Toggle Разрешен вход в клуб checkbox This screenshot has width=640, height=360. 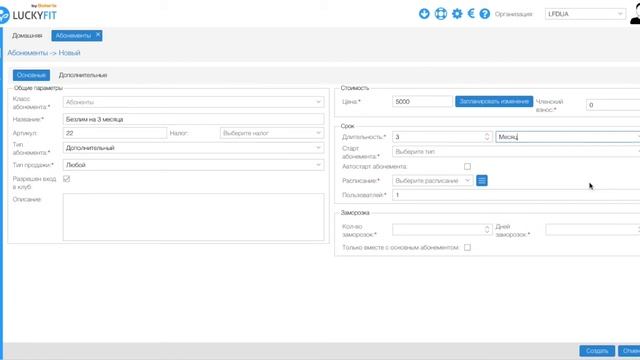click(67, 179)
